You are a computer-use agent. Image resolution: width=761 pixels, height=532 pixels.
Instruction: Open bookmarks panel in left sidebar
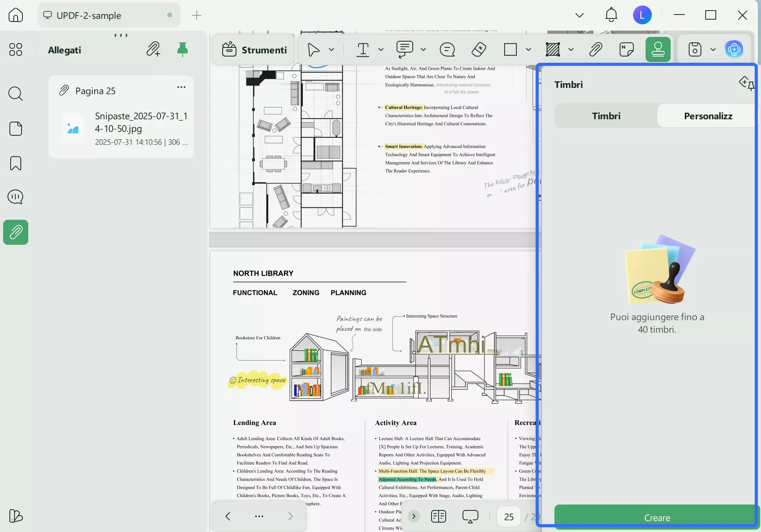click(x=16, y=163)
